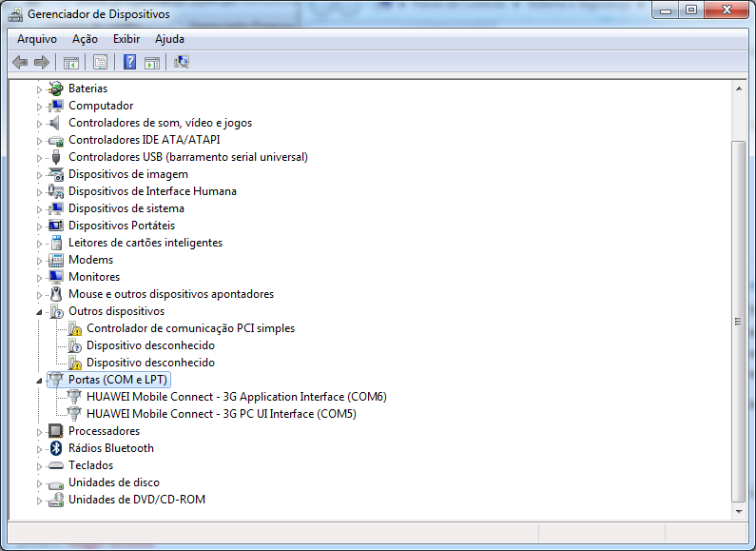Click the Human Interface devices icon

(x=56, y=191)
